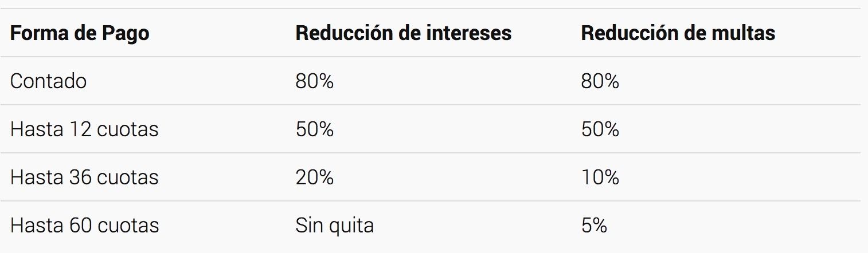The image size is (868, 253).
Task: Select the Hasta 36 cuotas cell
Action: pos(84,177)
